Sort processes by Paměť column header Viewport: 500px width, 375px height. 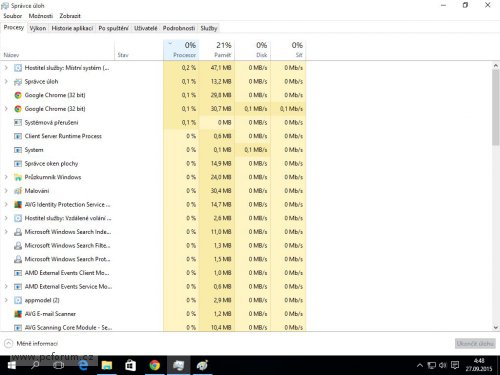pos(217,50)
